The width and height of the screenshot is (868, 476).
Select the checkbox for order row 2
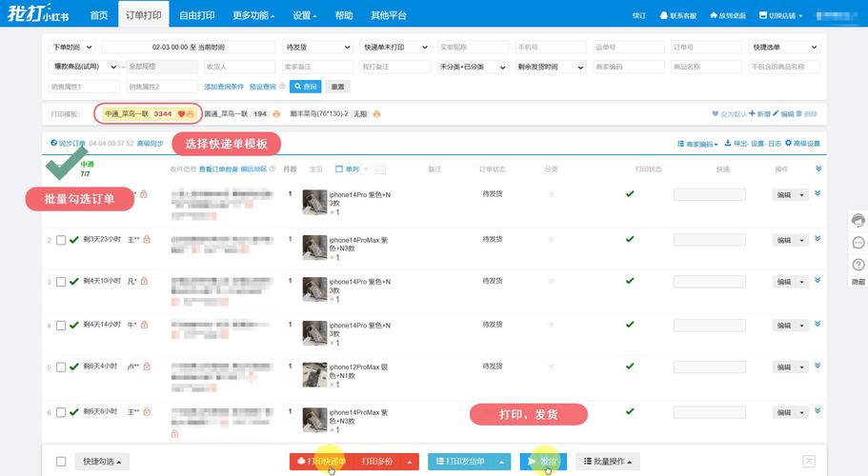pos(61,240)
